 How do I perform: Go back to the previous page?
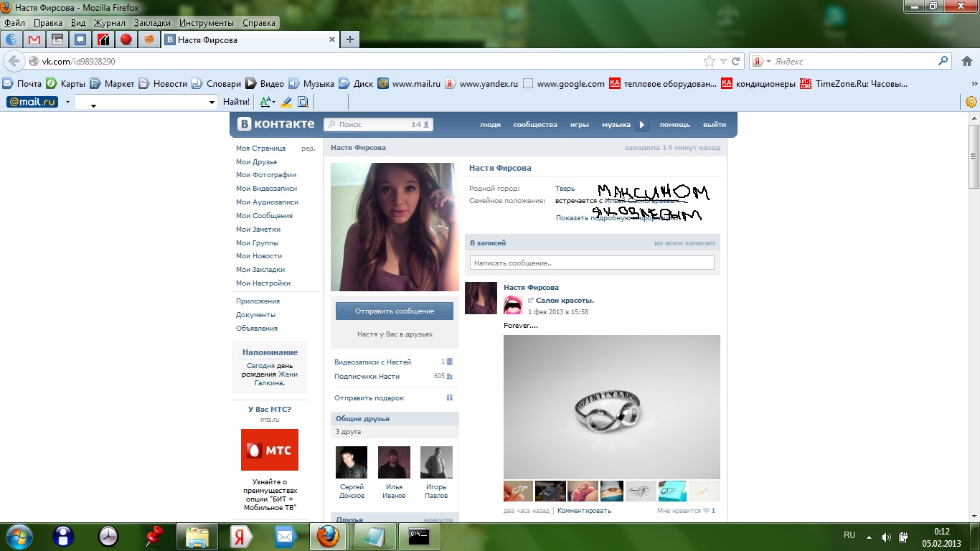(x=14, y=61)
